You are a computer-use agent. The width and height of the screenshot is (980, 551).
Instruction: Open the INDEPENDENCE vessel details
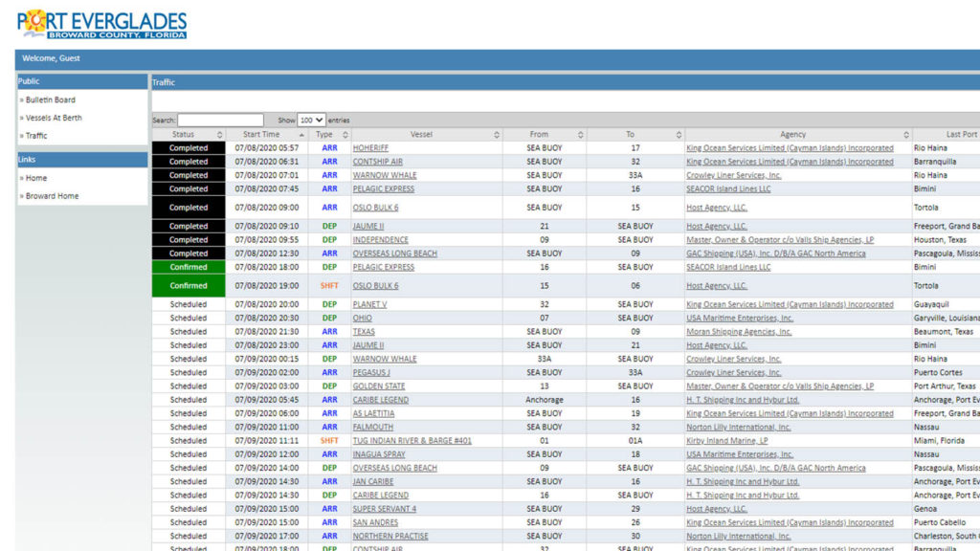pyautogui.click(x=381, y=240)
